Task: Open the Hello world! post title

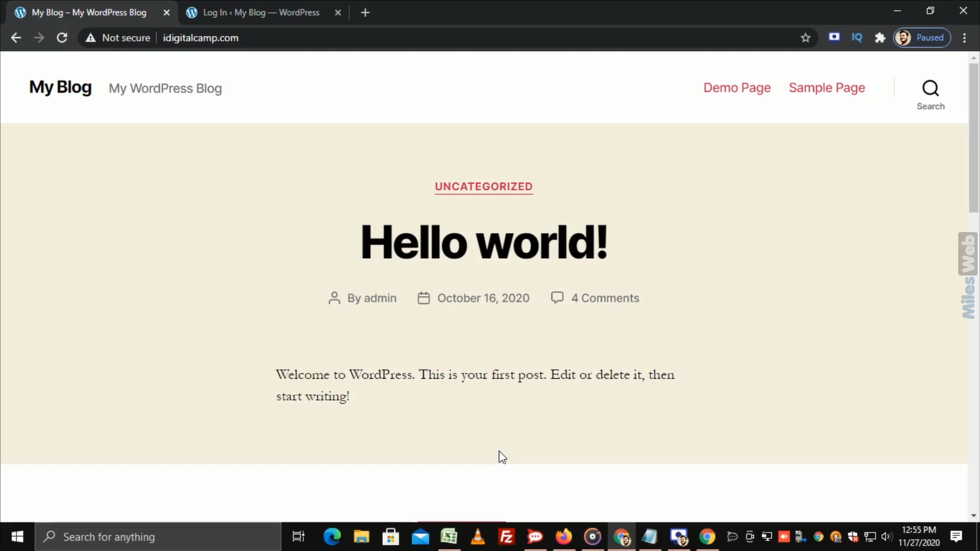Action: [x=484, y=242]
